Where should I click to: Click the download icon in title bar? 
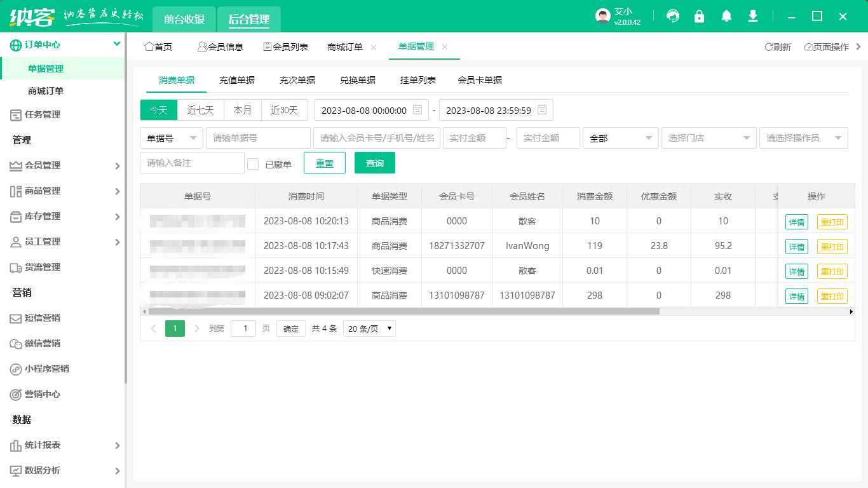point(752,16)
